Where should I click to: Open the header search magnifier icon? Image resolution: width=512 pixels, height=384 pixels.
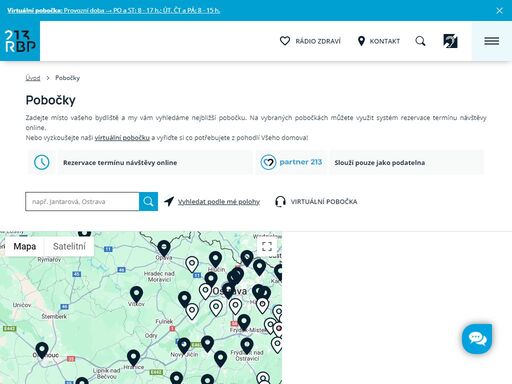point(420,41)
